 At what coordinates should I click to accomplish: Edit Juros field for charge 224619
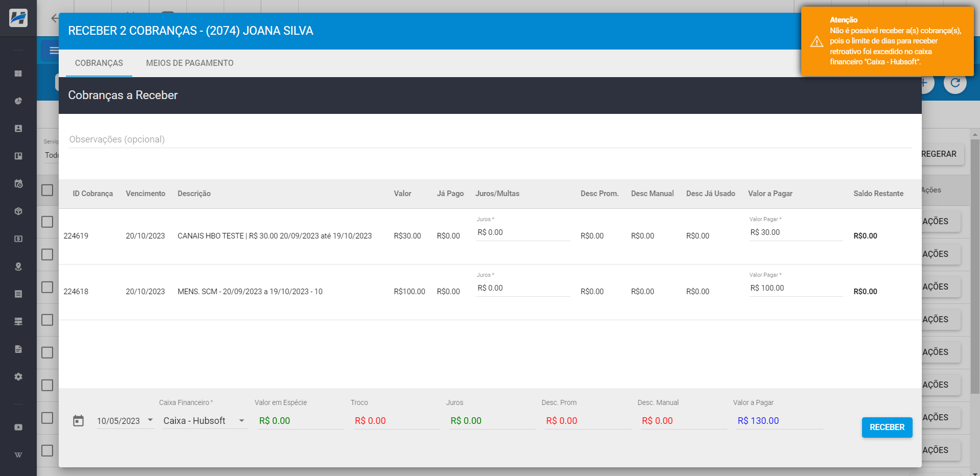click(x=523, y=232)
